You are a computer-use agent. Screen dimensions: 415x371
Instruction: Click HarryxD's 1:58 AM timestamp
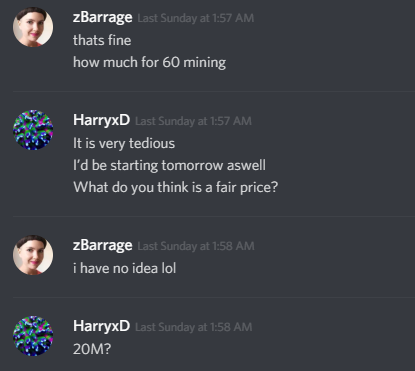[194, 327]
